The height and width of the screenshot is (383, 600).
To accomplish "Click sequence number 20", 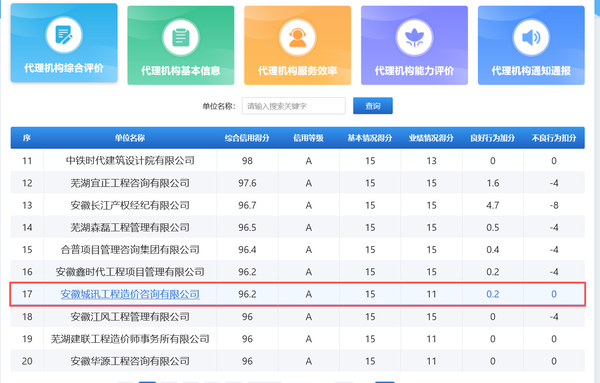I will pos(27,361).
